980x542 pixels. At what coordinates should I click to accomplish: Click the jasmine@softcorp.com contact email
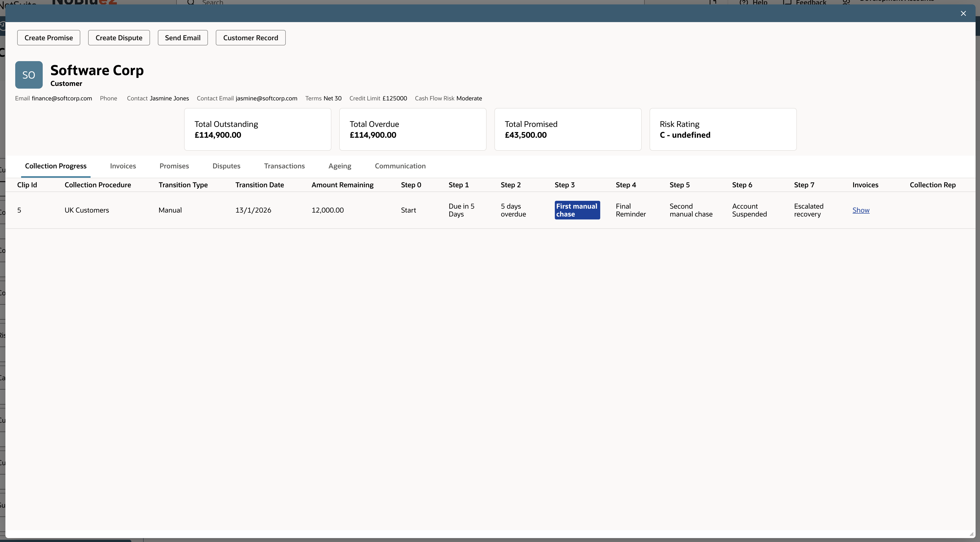pos(266,98)
